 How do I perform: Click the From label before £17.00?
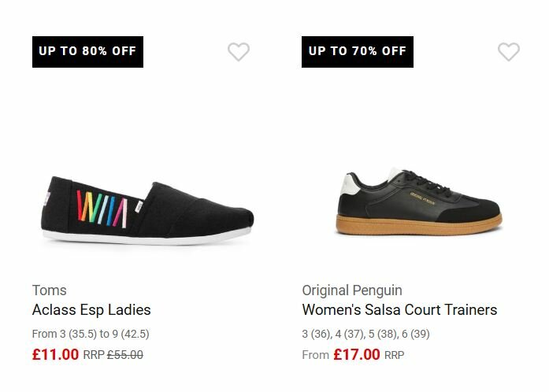[315, 355]
